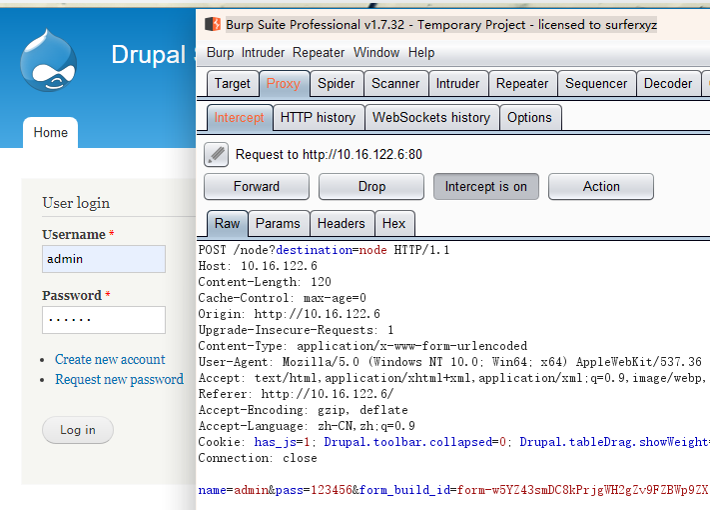Open the Repeater tool tab

point(522,83)
